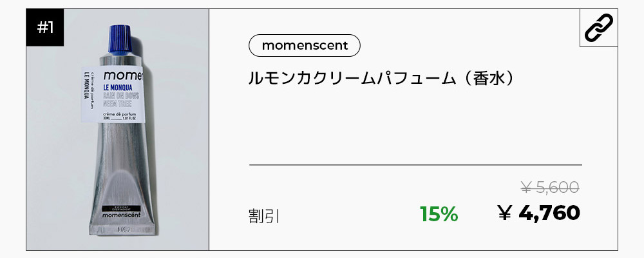
Task: Open the momenscent brand tag
Action: [x=305, y=46]
